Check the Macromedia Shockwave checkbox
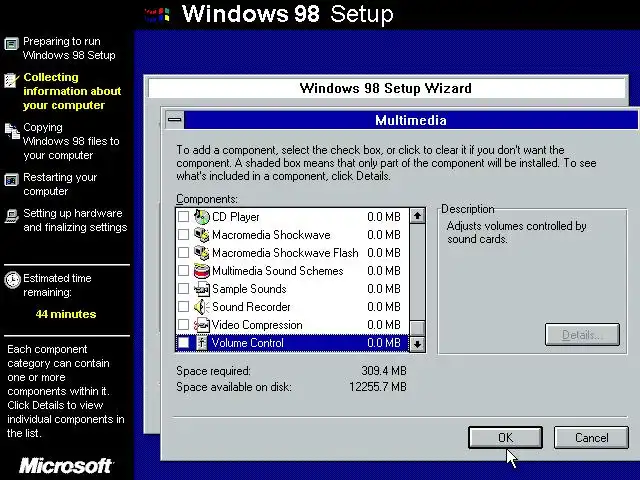This screenshot has width=640, height=480. [184, 235]
